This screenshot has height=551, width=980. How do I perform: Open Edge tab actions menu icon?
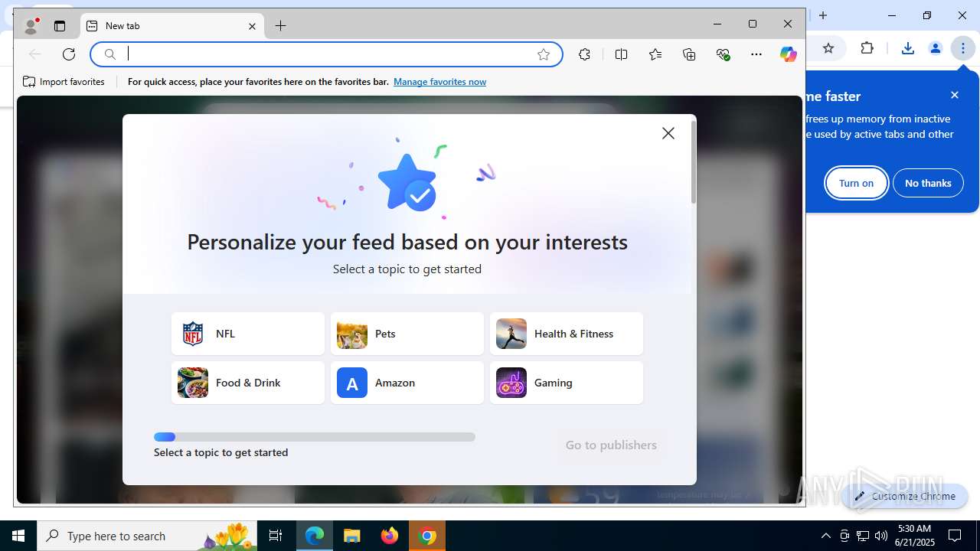coord(60,26)
